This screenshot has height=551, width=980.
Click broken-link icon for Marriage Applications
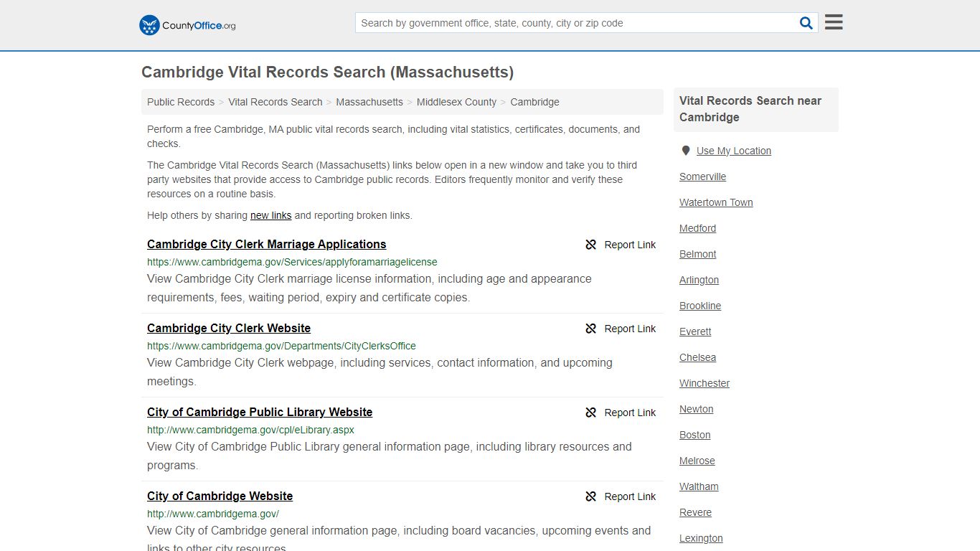(591, 245)
